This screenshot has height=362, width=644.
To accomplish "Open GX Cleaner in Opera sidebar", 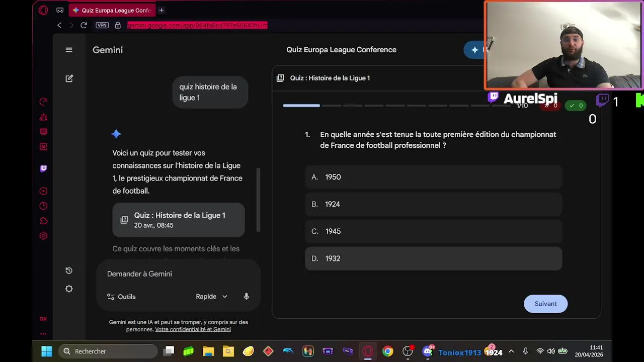I will pos(43,117).
